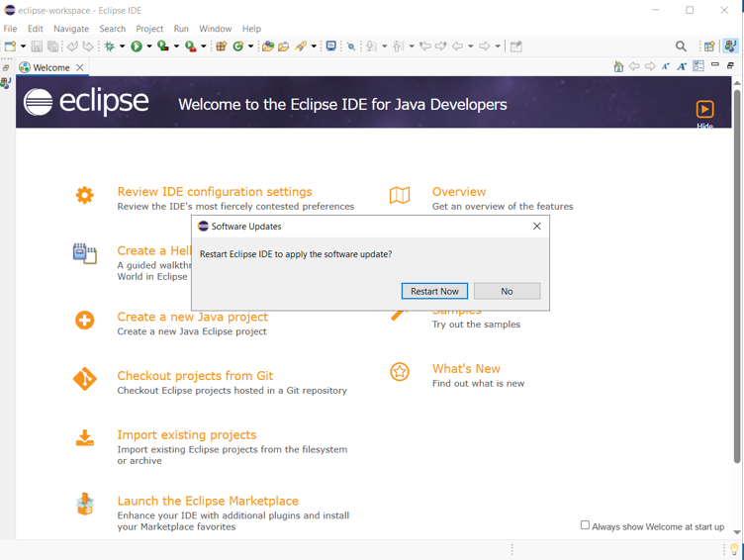This screenshot has height=560, width=744.
Task: Click the Hide welcome play icon
Action: click(x=704, y=109)
